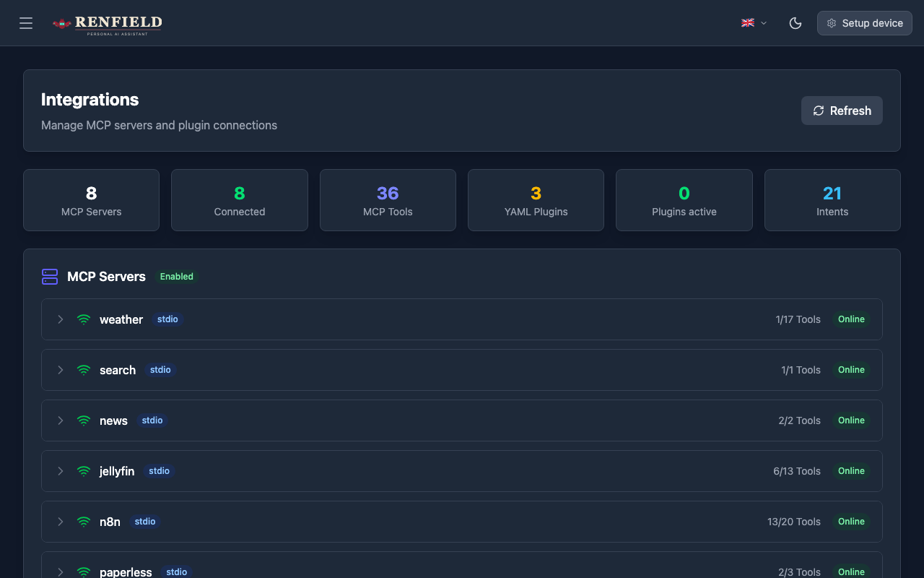Click the stdio badge on the news server
924x578 pixels.
(152, 420)
